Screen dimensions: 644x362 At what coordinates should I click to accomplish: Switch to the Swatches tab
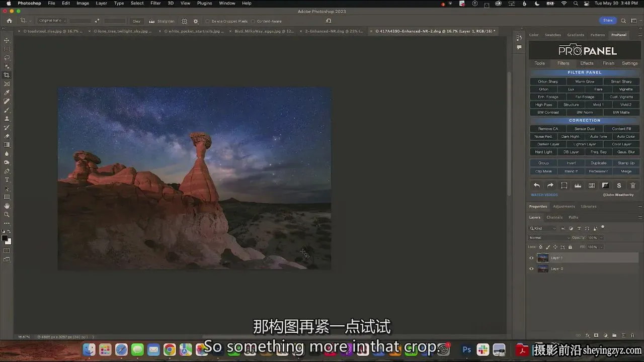(553, 35)
